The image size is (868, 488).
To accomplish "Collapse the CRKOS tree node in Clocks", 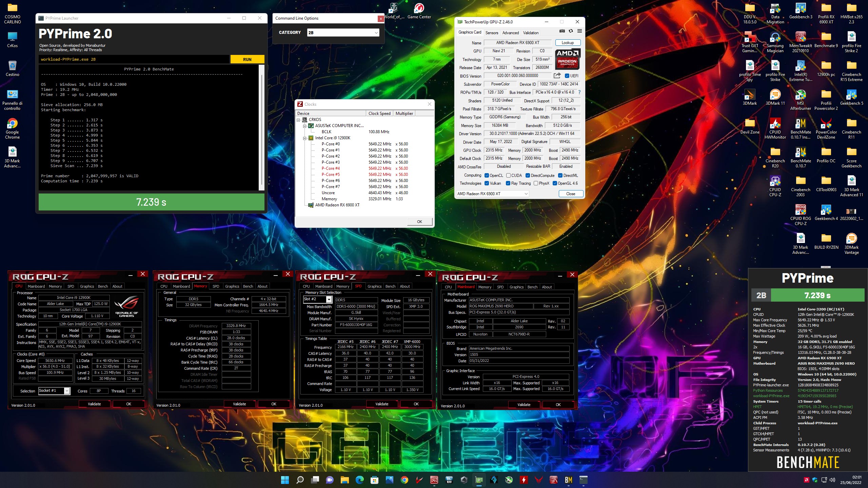I will [298, 120].
